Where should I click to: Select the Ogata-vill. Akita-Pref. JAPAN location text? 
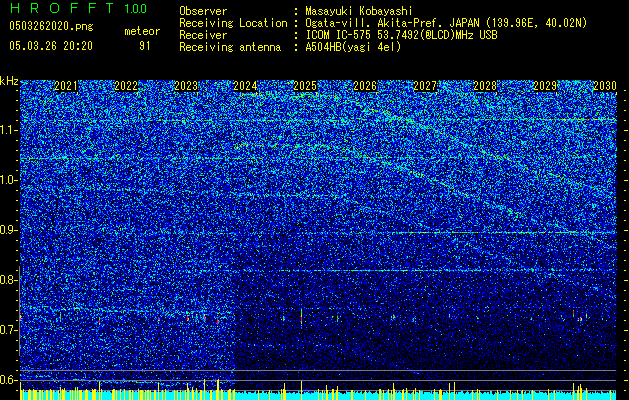pos(446,23)
